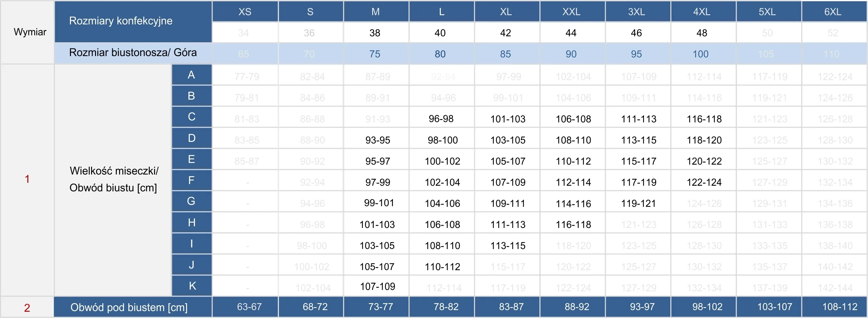Click the XS size column header
The image size is (868, 318).
coord(245,12)
